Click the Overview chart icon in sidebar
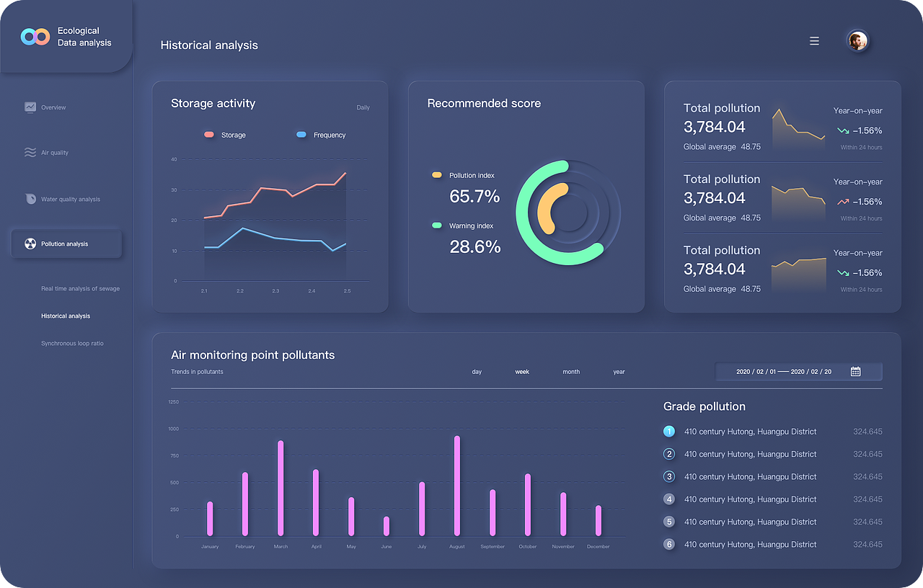The width and height of the screenshot is (923, 588). click(30, 107)
